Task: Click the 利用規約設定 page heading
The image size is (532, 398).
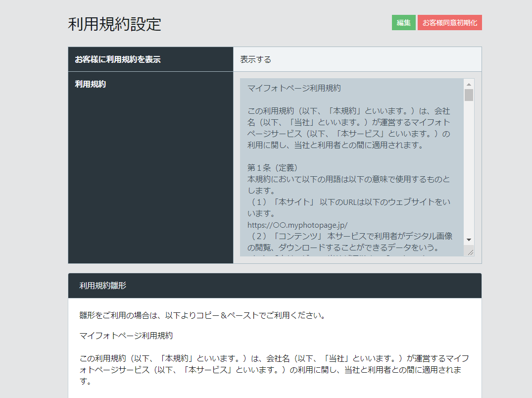Action: (x=115, y=24)
